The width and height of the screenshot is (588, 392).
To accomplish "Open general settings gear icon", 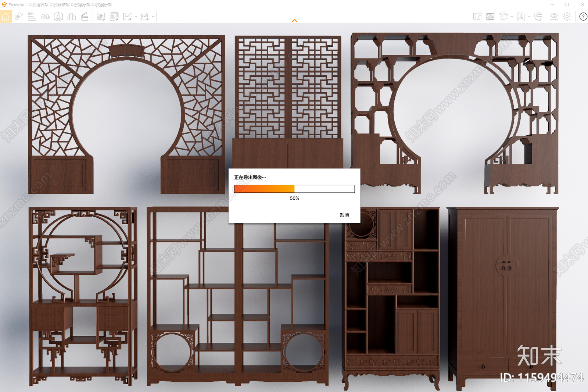I will 567,17.
